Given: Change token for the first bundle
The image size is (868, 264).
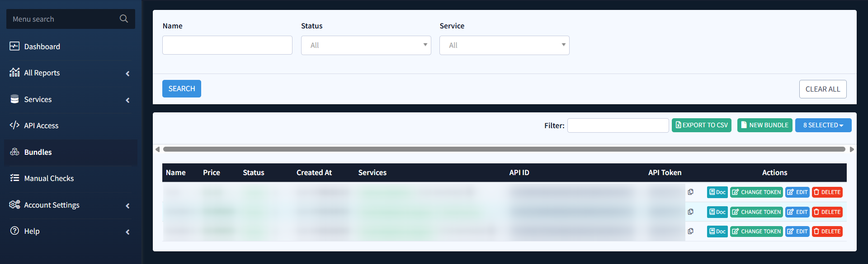Looking at the screenshot, I should pos(756,192).
